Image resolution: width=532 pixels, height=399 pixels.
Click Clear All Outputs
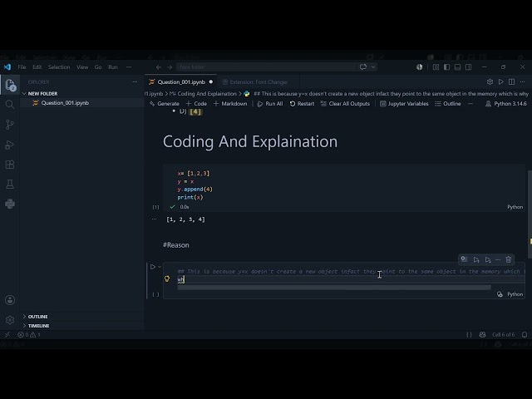point(345,104)
